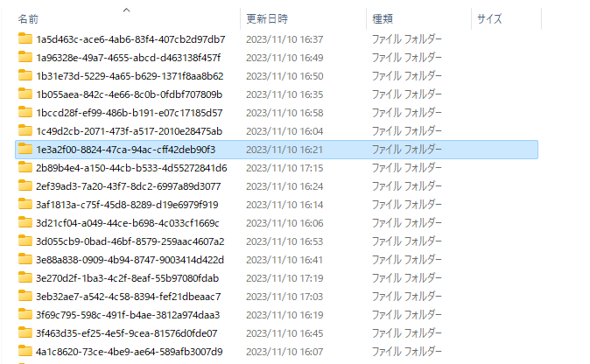Click folder icon next to 3af1813a-c75f-45d8-8289-d19e6979f919
Screen dimensions: 590x364
(x=25, y=204)
